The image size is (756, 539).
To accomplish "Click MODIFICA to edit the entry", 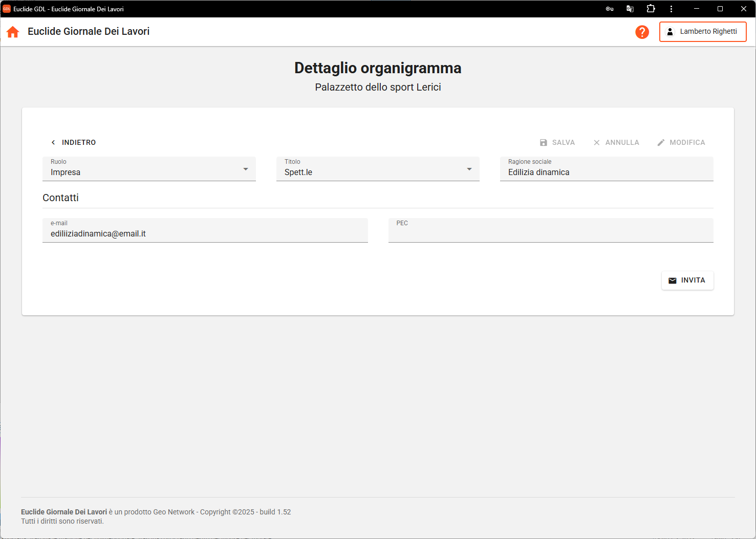I will tap(681, 142).
